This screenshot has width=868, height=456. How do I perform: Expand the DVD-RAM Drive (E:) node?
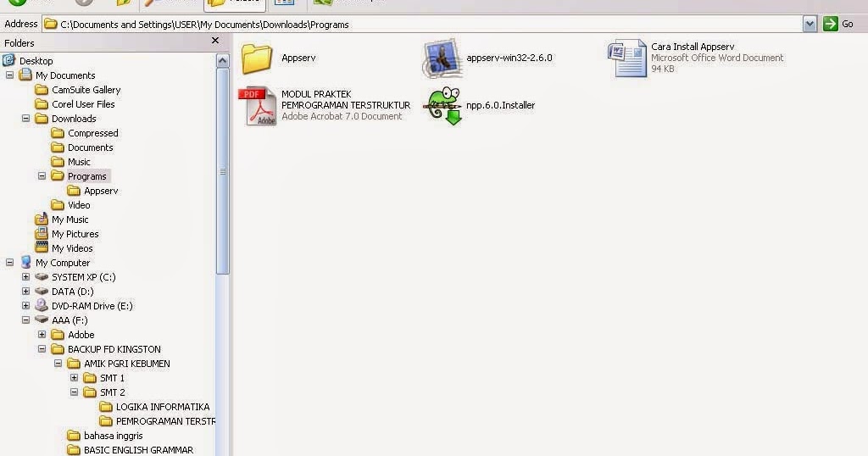pos(25,305)
